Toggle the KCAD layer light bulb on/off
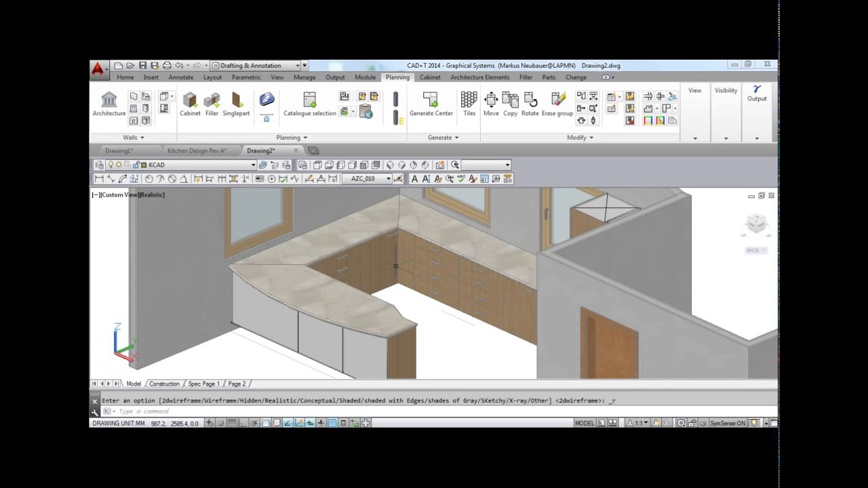The width and height of the screenshot is (868, 488). pos(111,165)
